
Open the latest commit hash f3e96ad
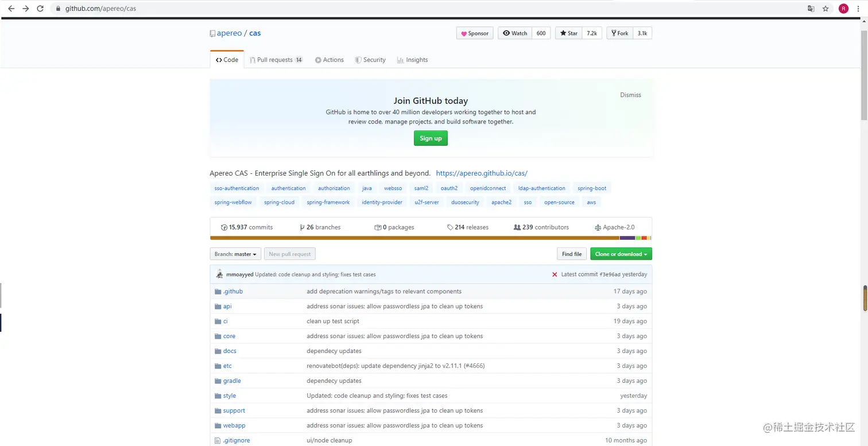(610, 274)
